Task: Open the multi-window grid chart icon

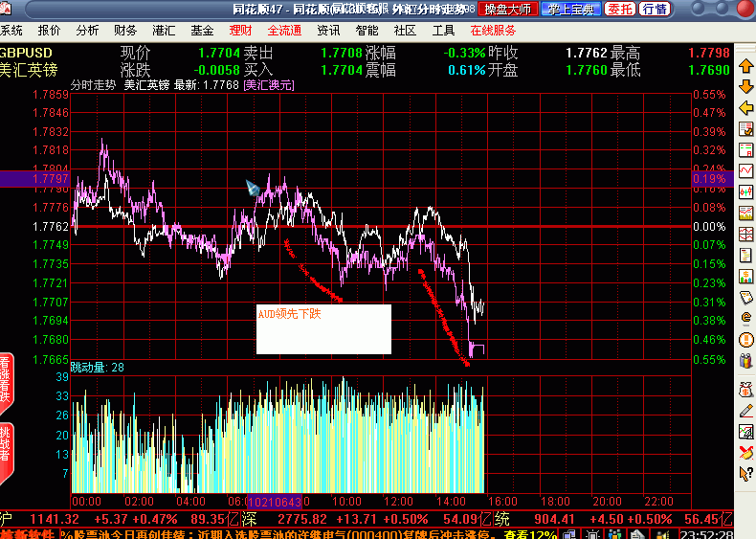Action: (745, 234)
